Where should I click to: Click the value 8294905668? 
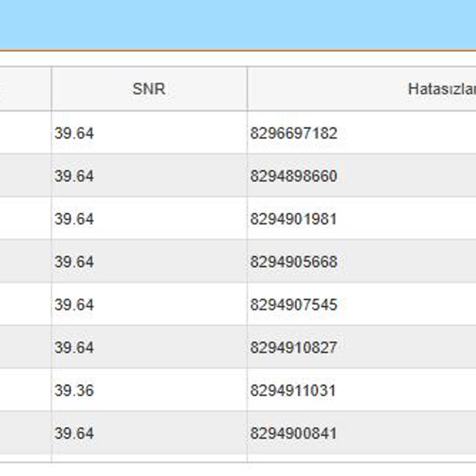point(294,262)
